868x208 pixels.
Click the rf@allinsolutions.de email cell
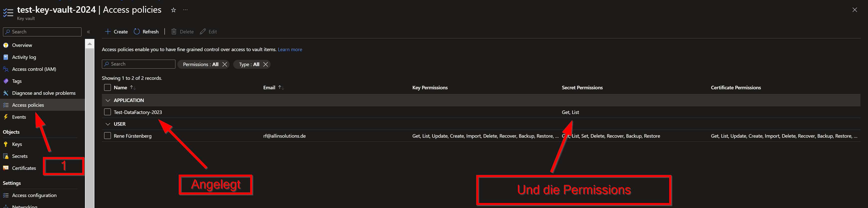(284, 136)
